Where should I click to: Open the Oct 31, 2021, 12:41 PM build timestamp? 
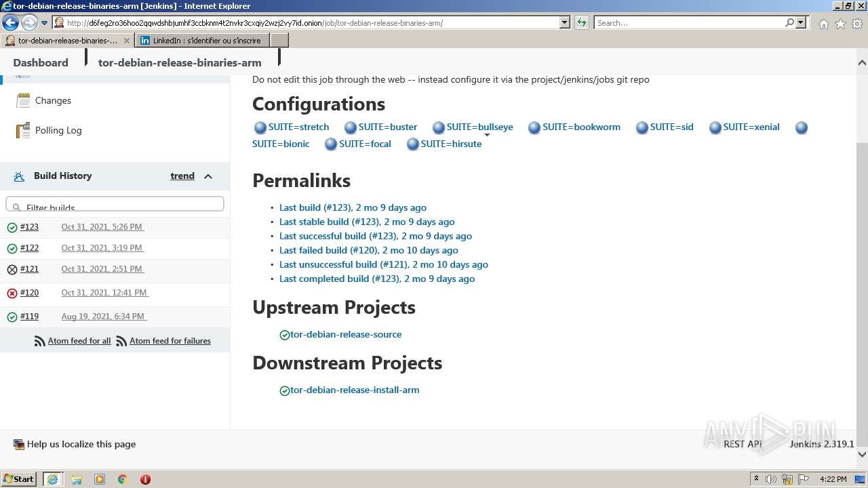[105, 293]
